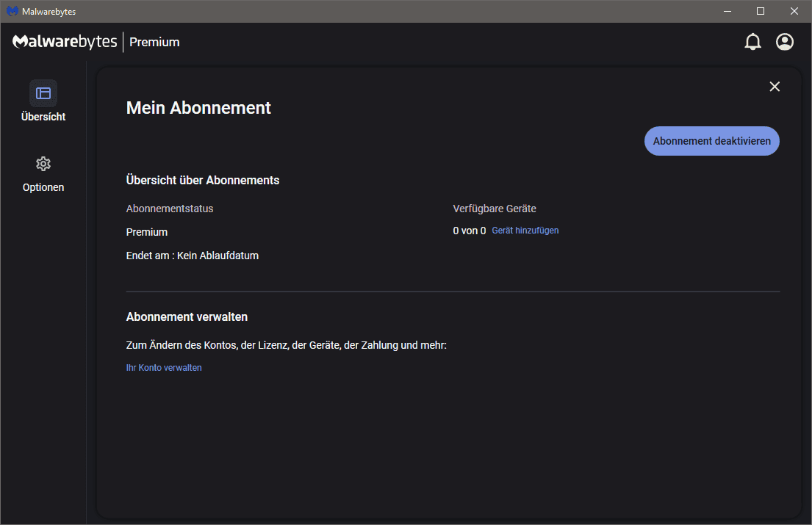The height and width of the screenshot is (525, 812).
Task: Click the Abonnement verwalten heading
Action: pos(187,317)
